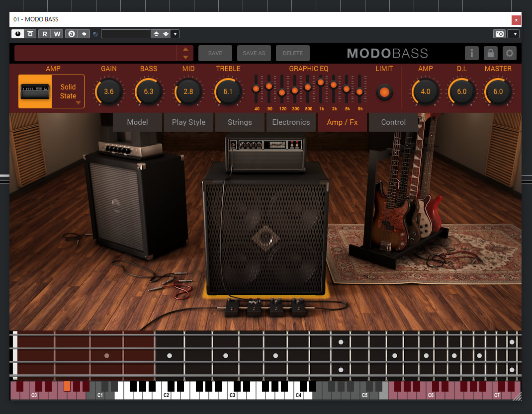532x414 pixels.
Task: Click the TREBLE knob showing 6.1
Action: (228, 91)
